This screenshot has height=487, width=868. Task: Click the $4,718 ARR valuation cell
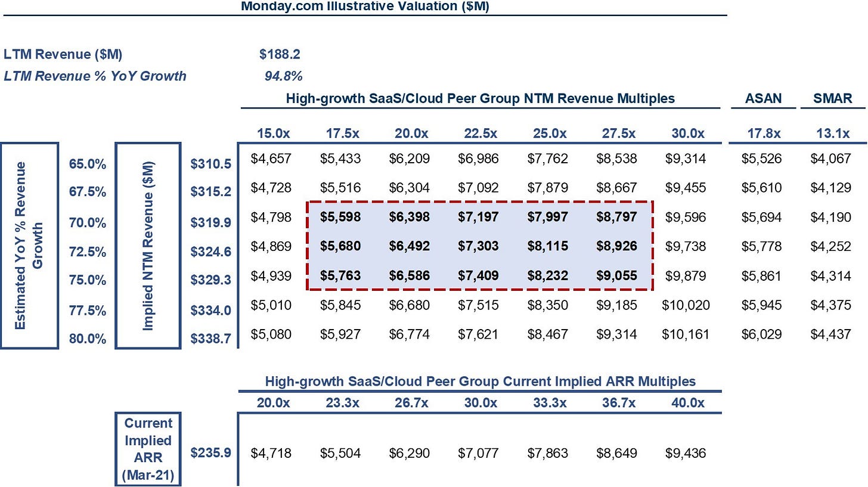point(271,453)
